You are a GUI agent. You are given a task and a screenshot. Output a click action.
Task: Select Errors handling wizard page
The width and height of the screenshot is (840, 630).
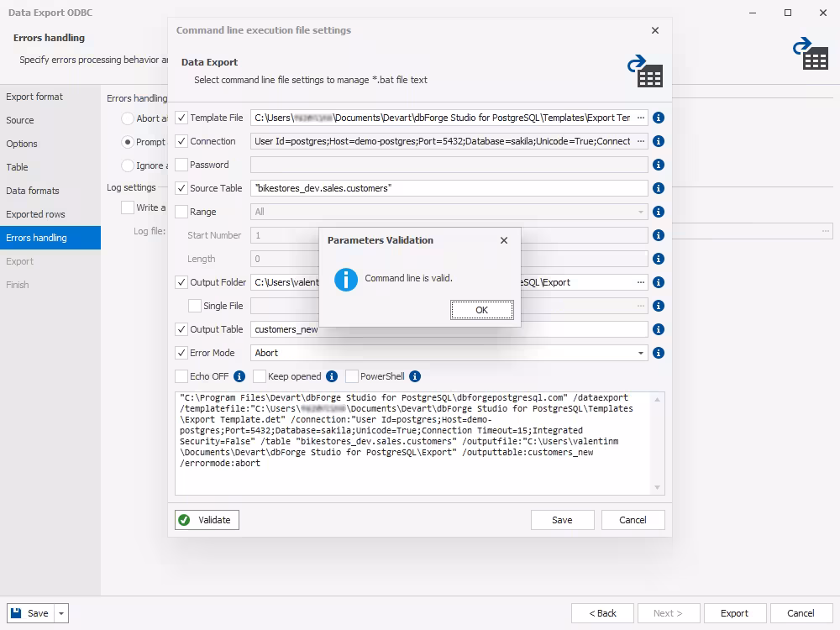coord(50,238)
